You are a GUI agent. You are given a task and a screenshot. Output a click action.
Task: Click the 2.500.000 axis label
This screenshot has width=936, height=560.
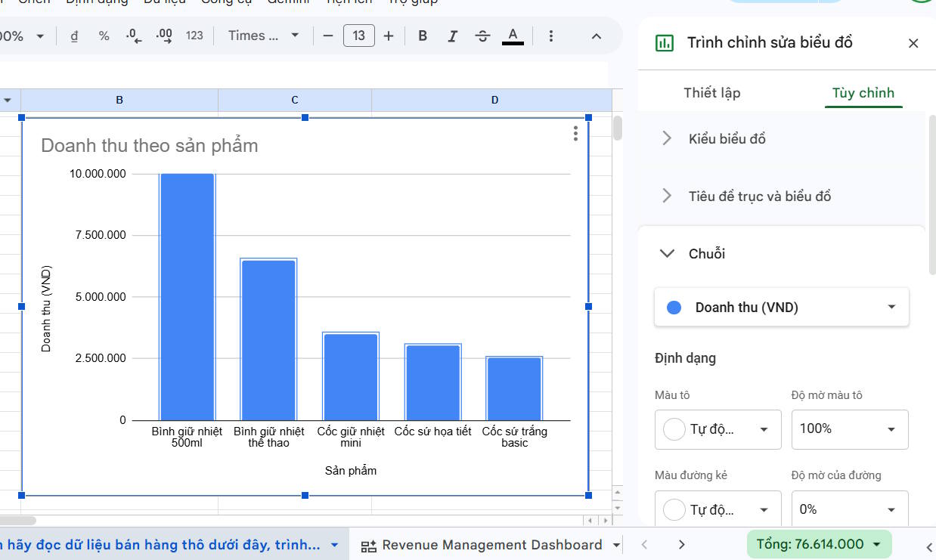101,358
